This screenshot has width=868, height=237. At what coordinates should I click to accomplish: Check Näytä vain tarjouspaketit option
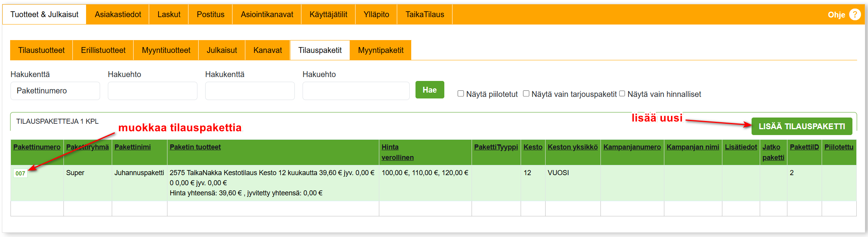pyautogui.click(x=526, y=94)
